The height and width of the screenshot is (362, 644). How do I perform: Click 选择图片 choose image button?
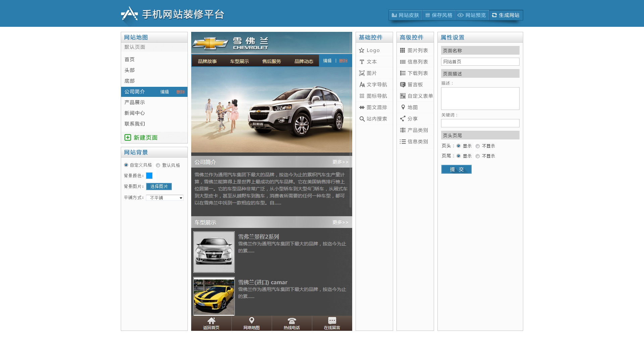click(159, 186)
